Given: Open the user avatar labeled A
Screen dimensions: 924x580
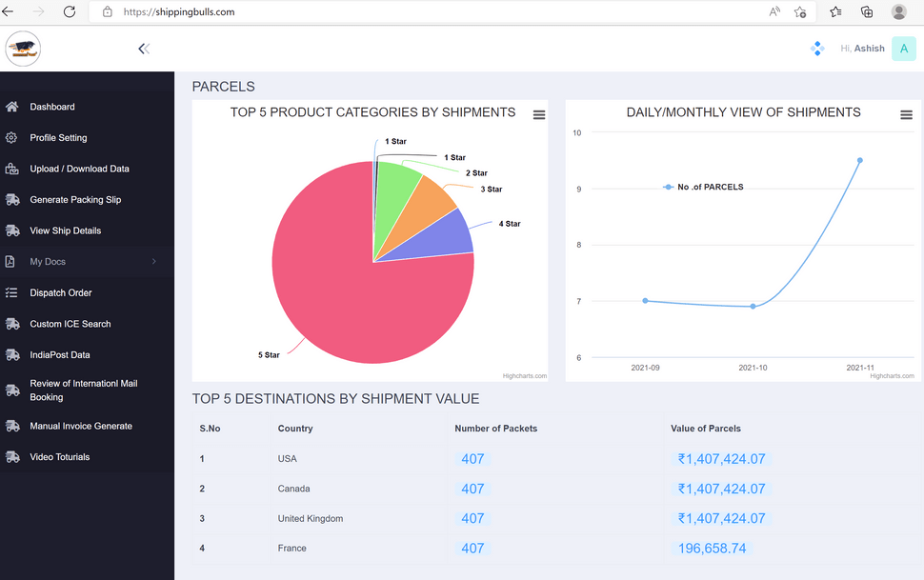Looking at the screenshot, I should (903, 49).
